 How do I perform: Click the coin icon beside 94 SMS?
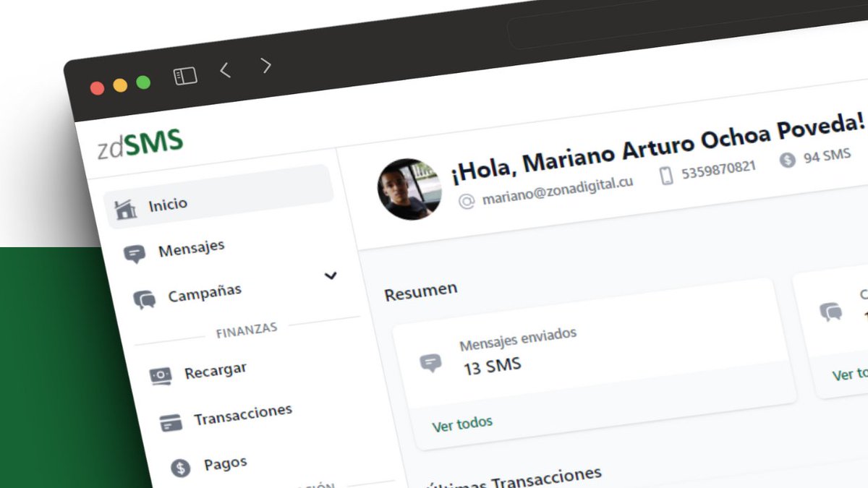788,160
